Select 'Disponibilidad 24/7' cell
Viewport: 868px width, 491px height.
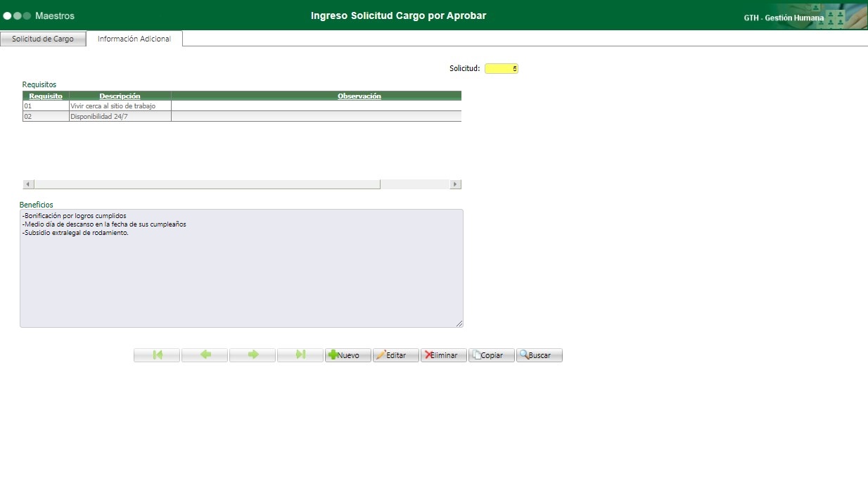tap(120, 117)
